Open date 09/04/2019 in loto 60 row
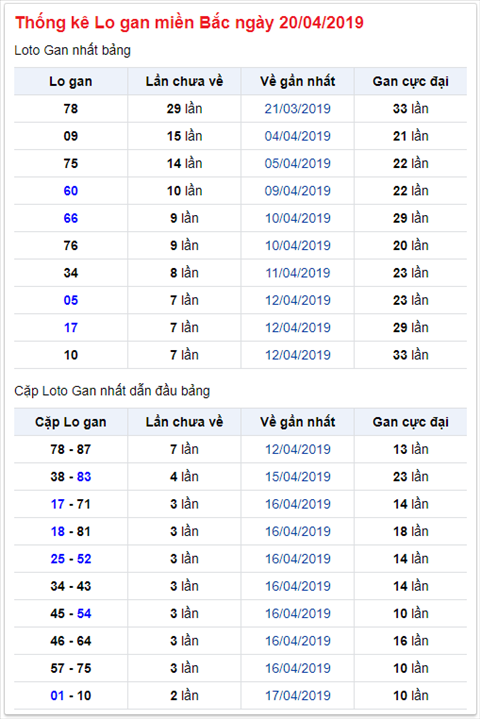Image resolution: width=480 pixels, height=719 pixels. [x=298, y=191]
